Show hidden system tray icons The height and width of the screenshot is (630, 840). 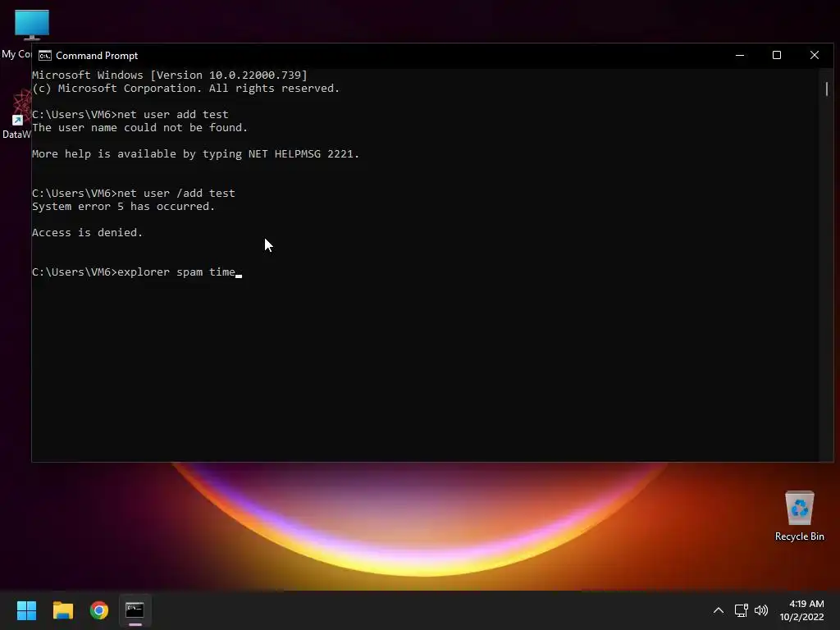719,610
